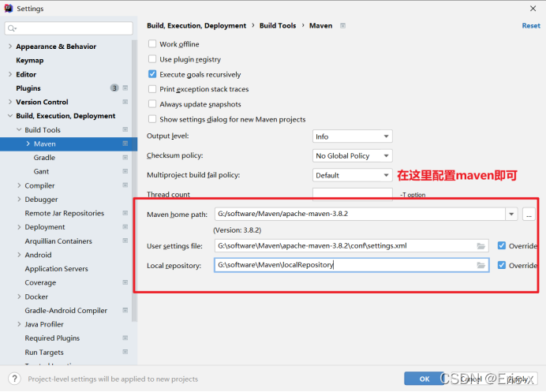Viewport: 546px width, 392px height.
Task: Click project-level icon in Maven row
Action: [125, 144]
